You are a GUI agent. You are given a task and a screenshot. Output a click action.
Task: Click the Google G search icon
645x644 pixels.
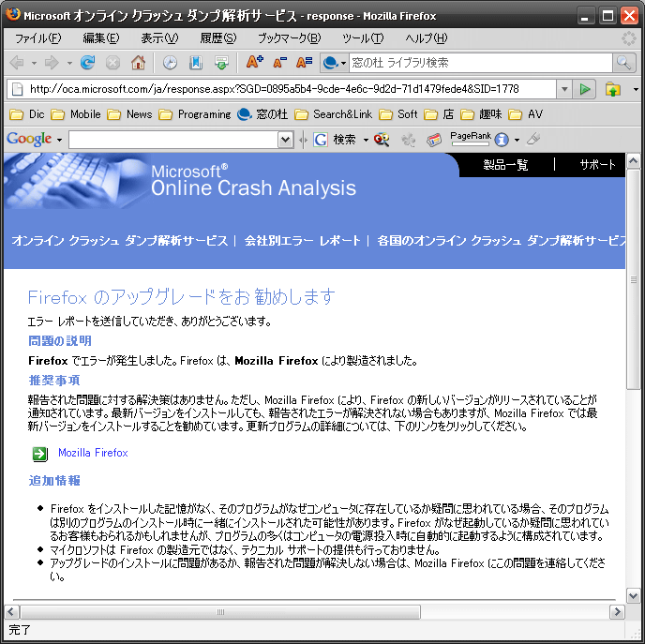click(x=320, y=140)
